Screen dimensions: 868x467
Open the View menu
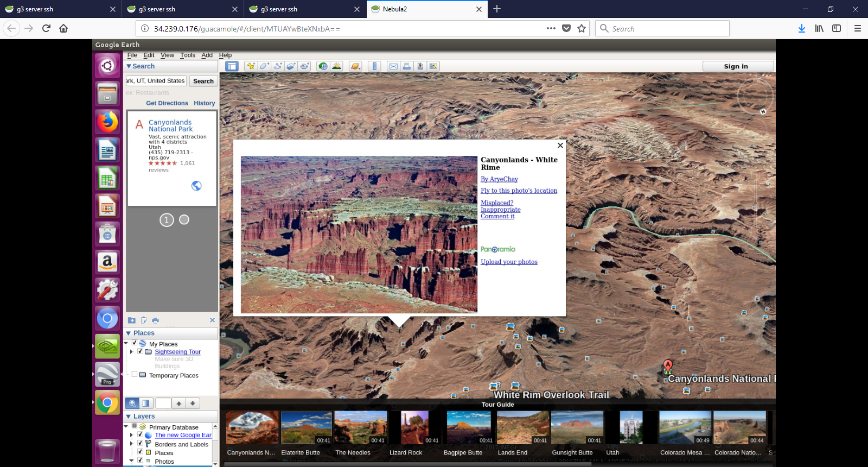[167, 55]
